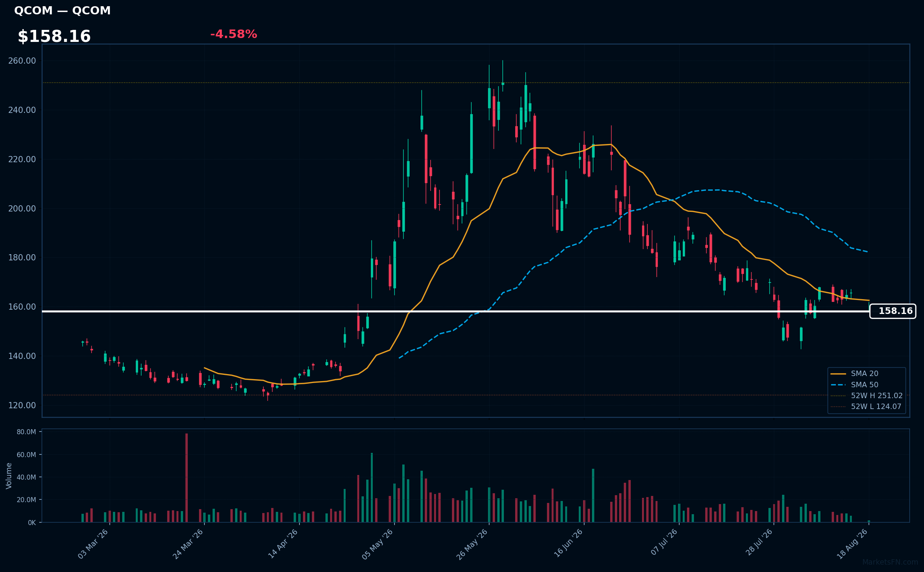This screenshot has width=924, height=572.
Task: Click the 260.00 price axis label
Action: 22,61
